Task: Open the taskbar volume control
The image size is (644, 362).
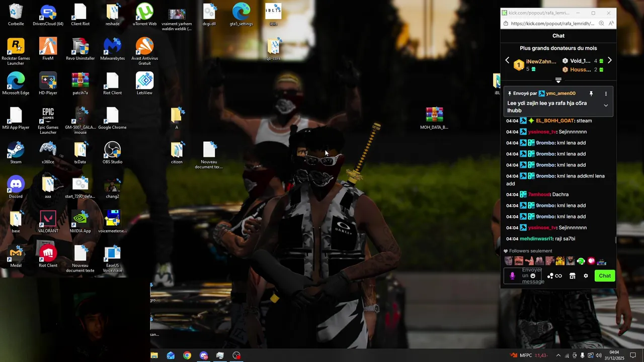Action: click(599, 355)
